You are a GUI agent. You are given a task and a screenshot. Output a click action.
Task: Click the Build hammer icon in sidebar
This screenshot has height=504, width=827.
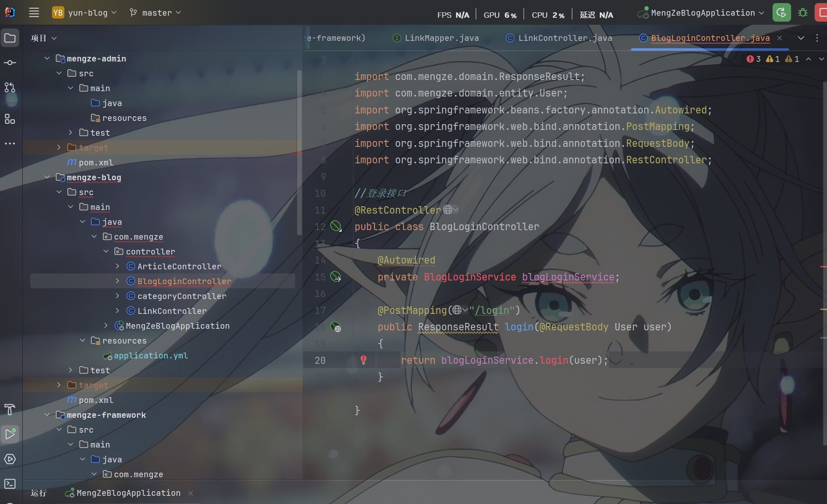[10, 409]
